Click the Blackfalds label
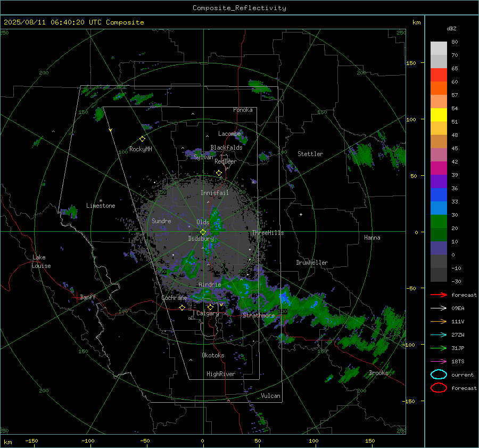479x448 pixels. tap(226, 148)
